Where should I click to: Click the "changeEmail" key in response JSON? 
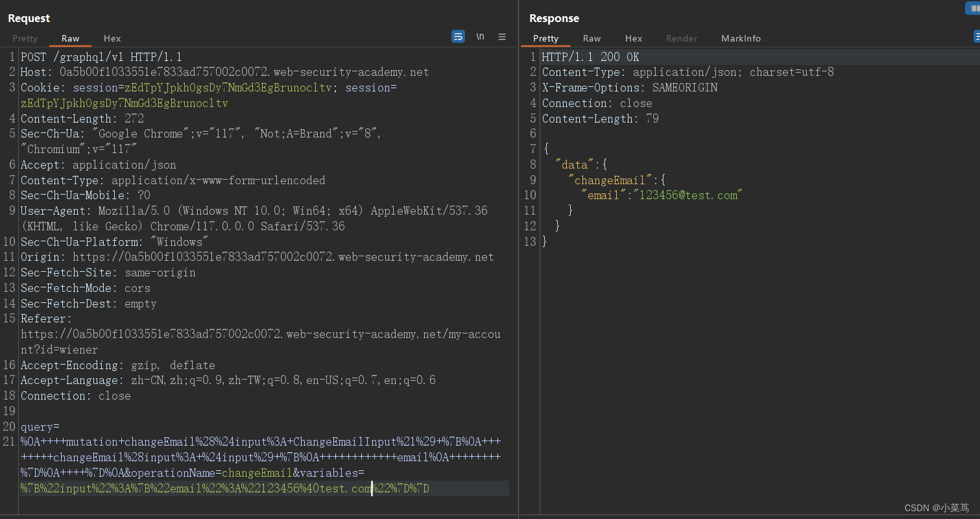[x=610, y=180]
